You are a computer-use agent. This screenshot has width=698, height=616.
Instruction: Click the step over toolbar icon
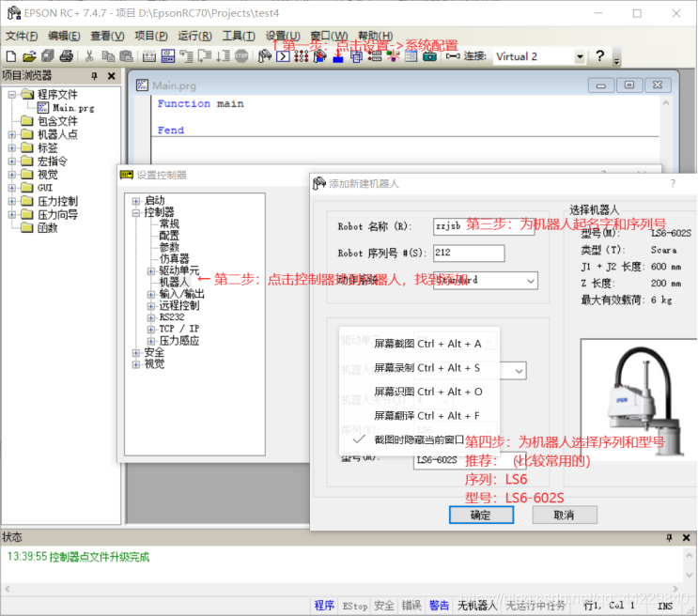[205, 56]
